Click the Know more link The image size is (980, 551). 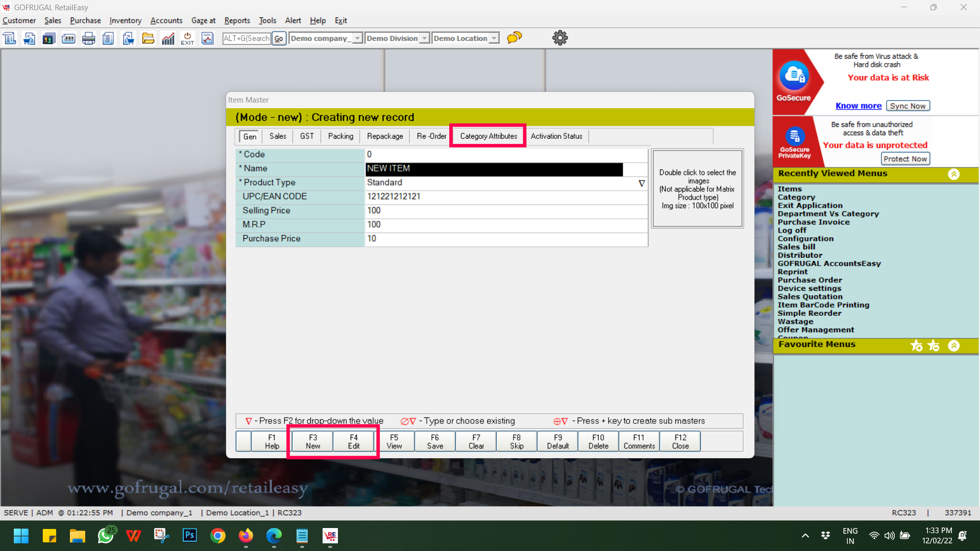coord(858,106)
